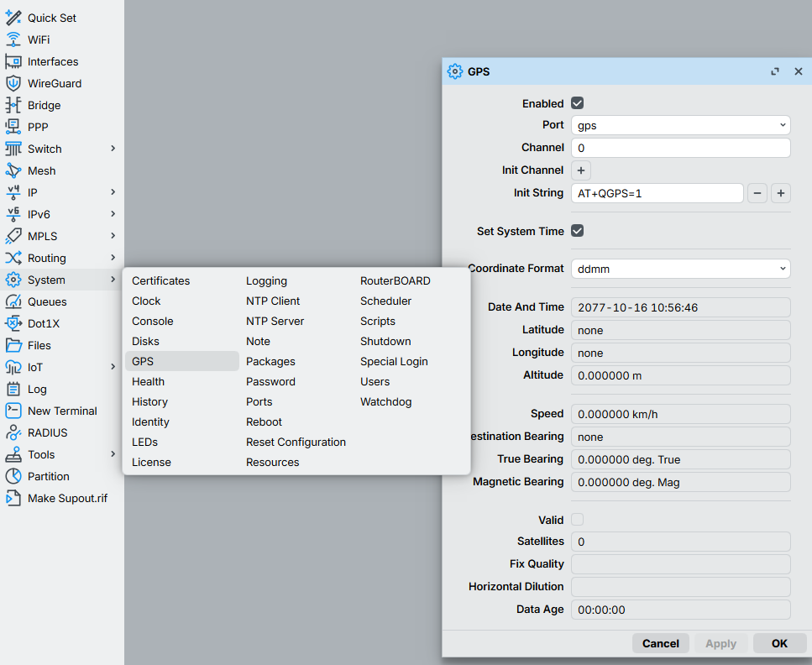Open the Bridge icon in sidebar
The height and width of the screenshot is (665, 812).
tap(13, 105)
